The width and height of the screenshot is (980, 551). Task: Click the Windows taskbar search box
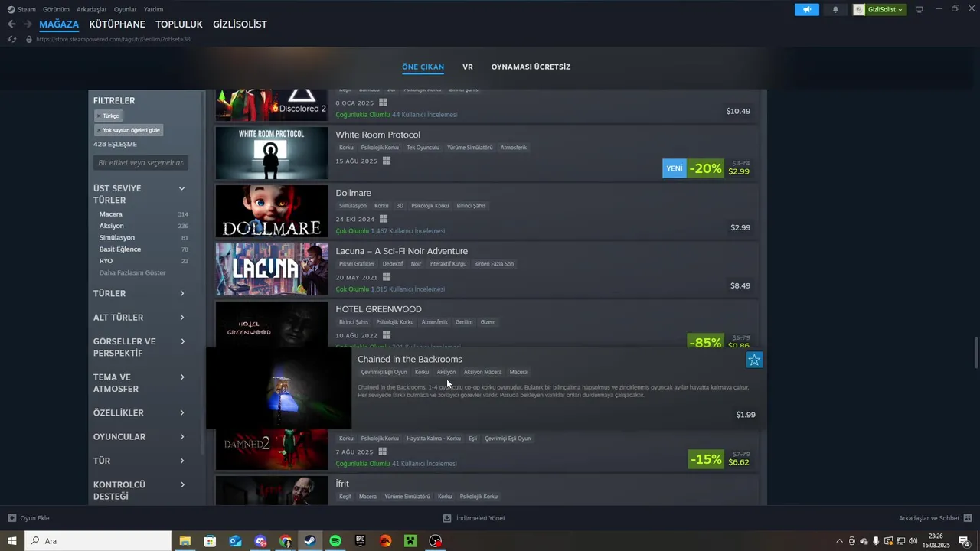pos(98,541)
